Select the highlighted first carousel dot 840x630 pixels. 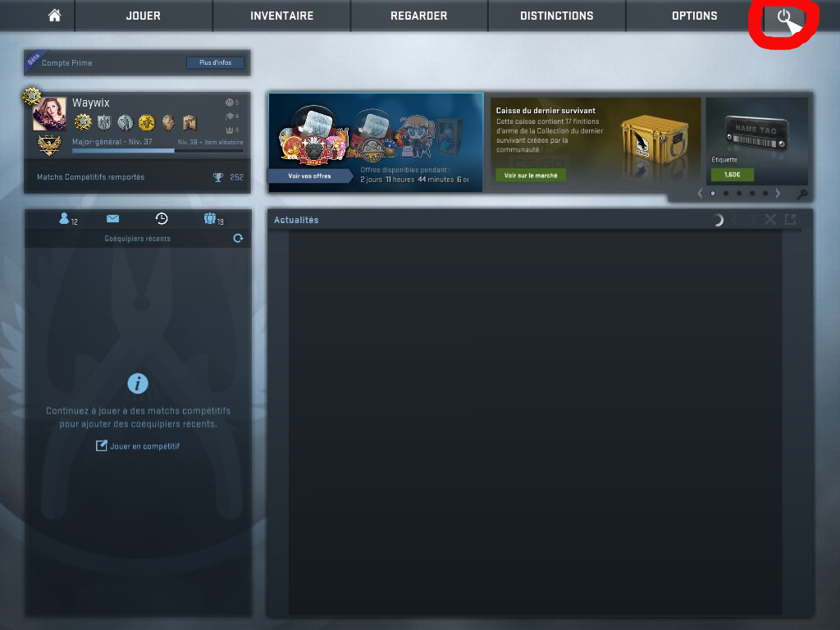[713, 194]
